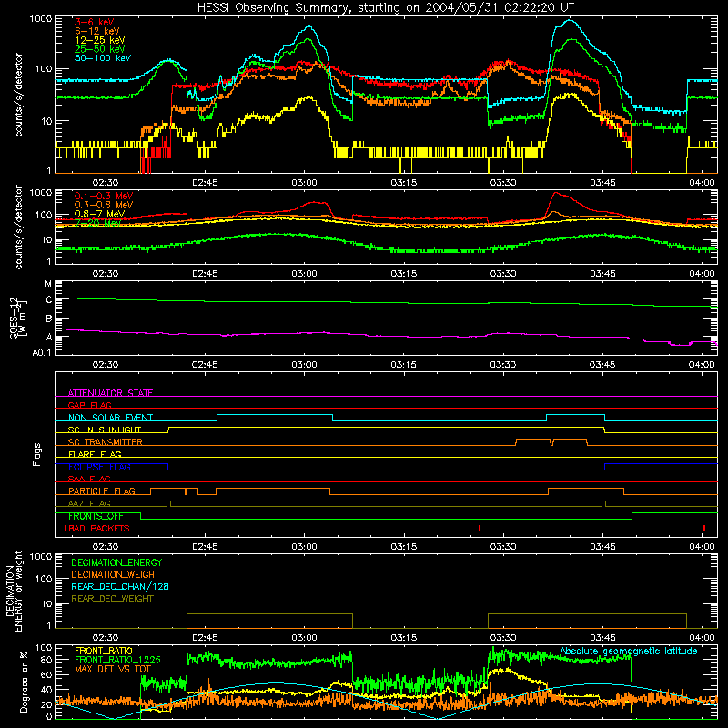This screenshot has width=728, height=728.
Task: Click the FRONT_RATIO legend label
Action: pyautogui.click(x=104, y=651)
